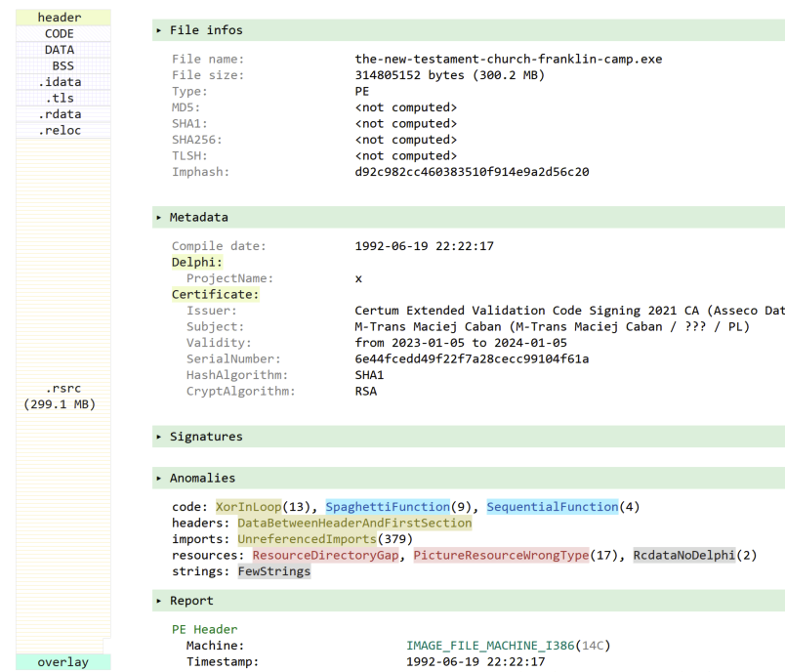
Task: Collapse the Metadata section
Action: [191, 217]
